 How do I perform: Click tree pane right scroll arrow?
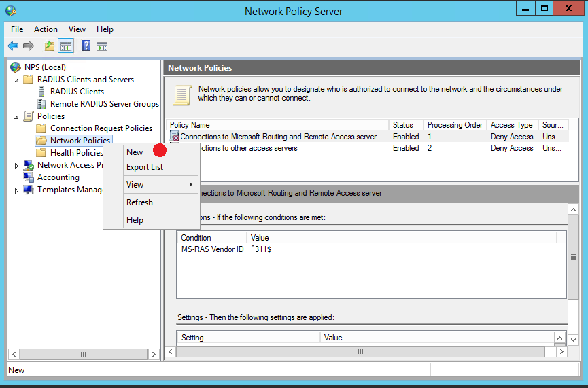[x=154, y=354]
